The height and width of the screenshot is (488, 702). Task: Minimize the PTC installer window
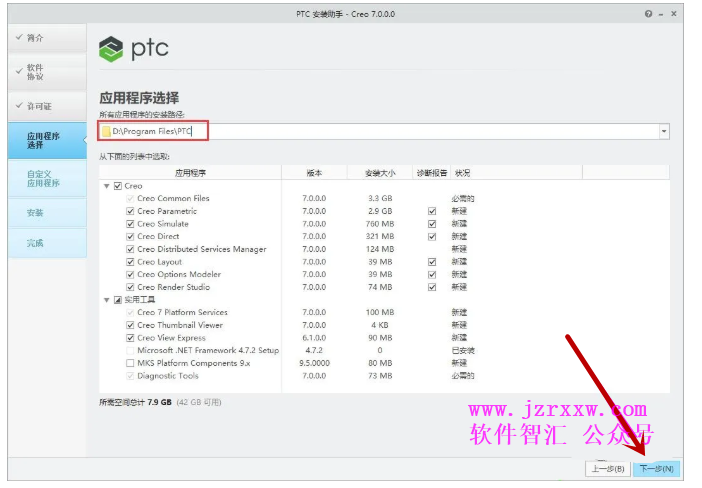click(661, 14)
